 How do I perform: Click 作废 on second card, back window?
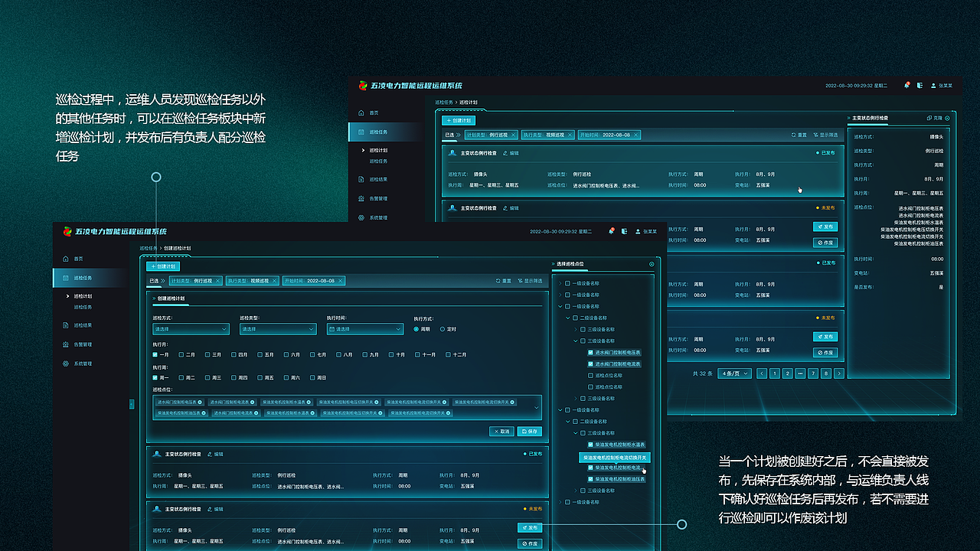coord(825,243)
